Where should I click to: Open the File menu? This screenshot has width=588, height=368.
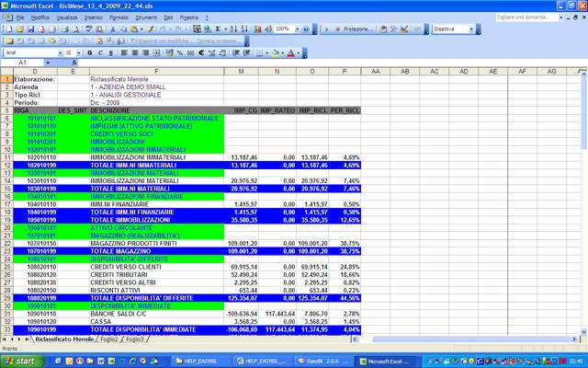[20, 17]
